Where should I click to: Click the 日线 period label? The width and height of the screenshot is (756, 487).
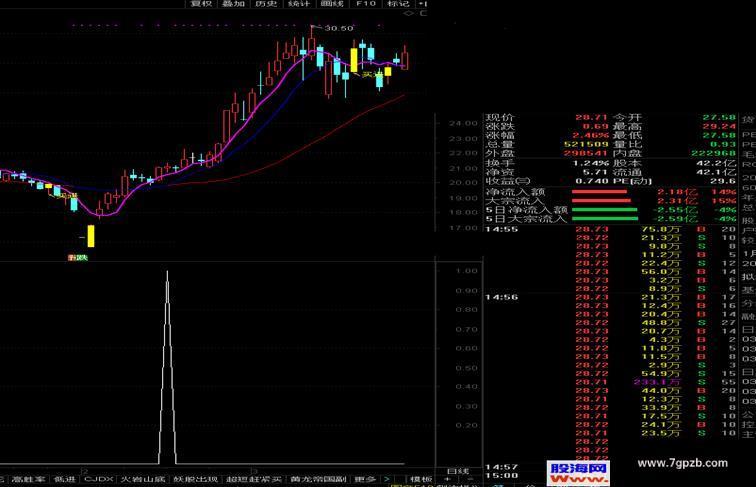pos(458,471)
